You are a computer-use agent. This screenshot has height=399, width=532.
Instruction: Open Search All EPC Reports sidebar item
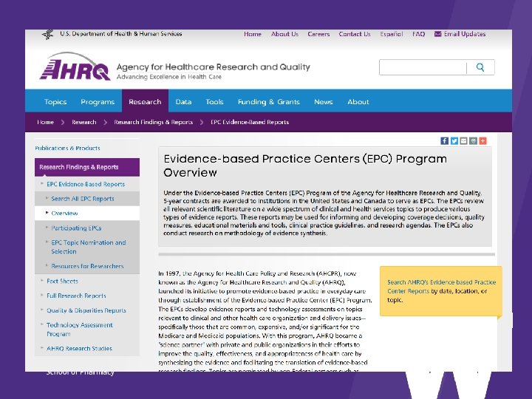tap(83, 199)
